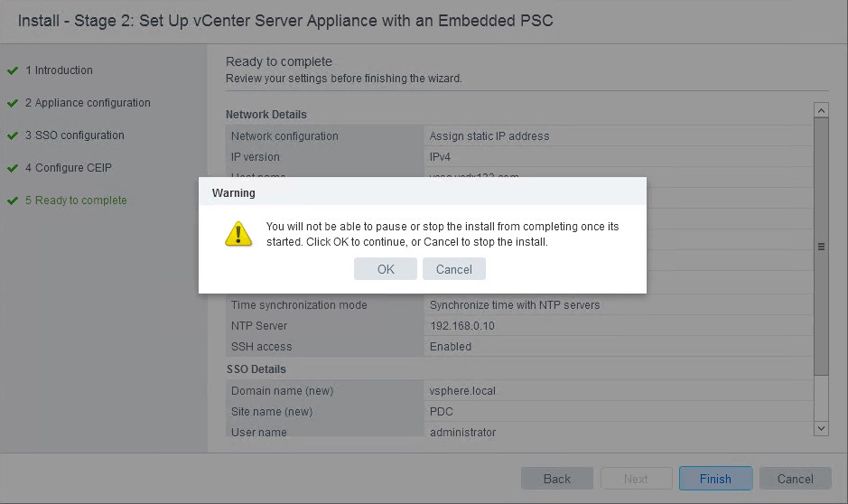Click the checkmark beside Configure CEIP
Screen dimensions: 848x504
pyautogui.click(x=13, y=168)
